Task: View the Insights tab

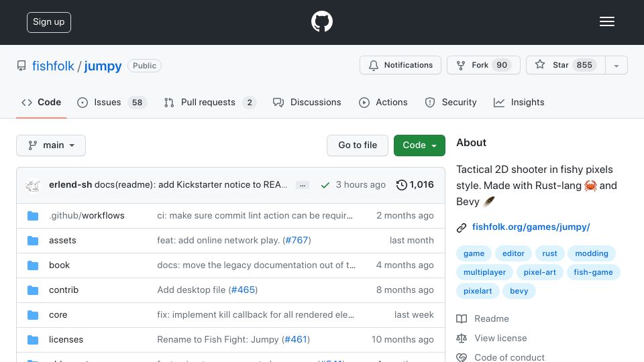Action: coord(519,102)
